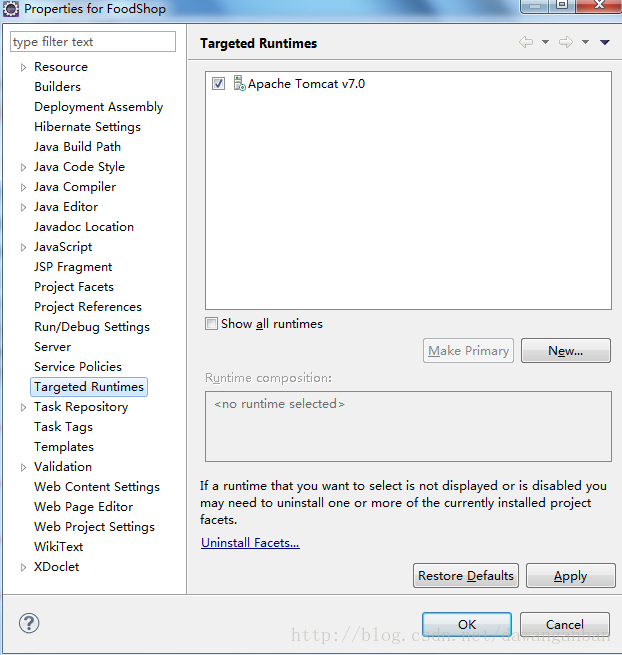Apply the runtime settings

[x=571, y=576]
